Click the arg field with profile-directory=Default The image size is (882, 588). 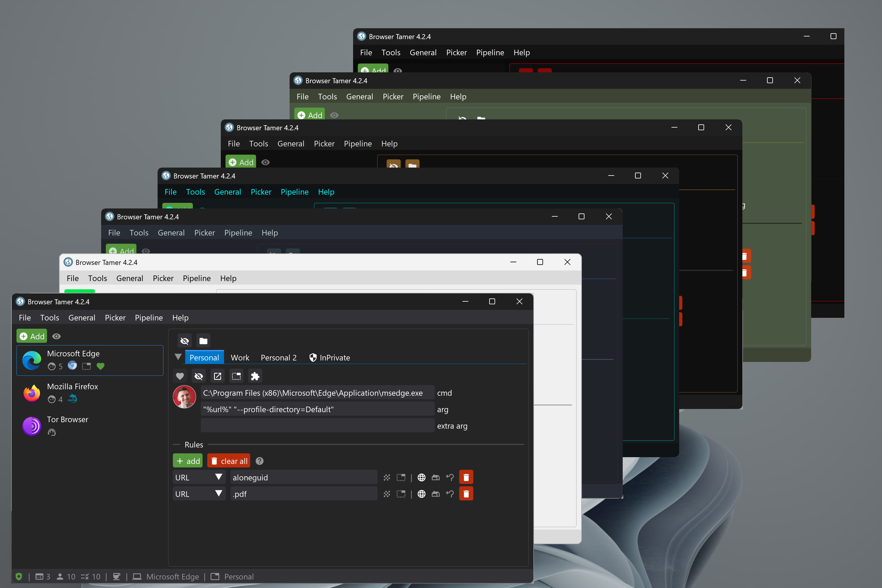pyautogui.click(x=318, y=409)
